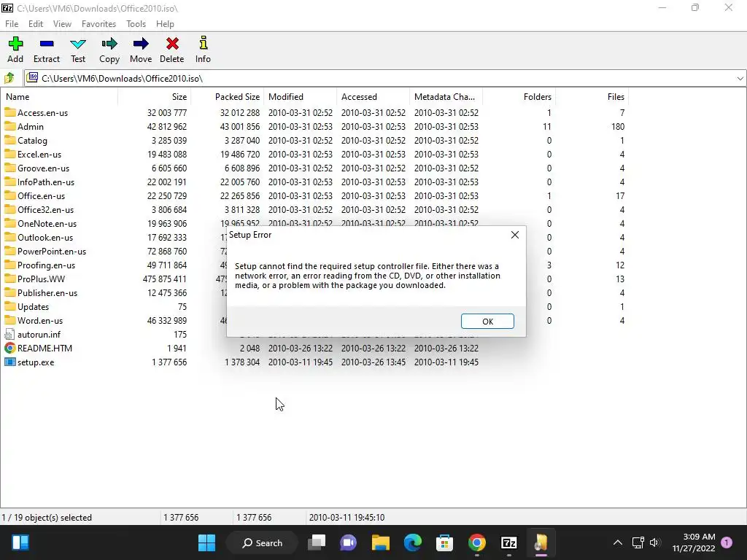Click the README.HTM Chrome file icon
The image size is (747, 560).
coord(9,348)
